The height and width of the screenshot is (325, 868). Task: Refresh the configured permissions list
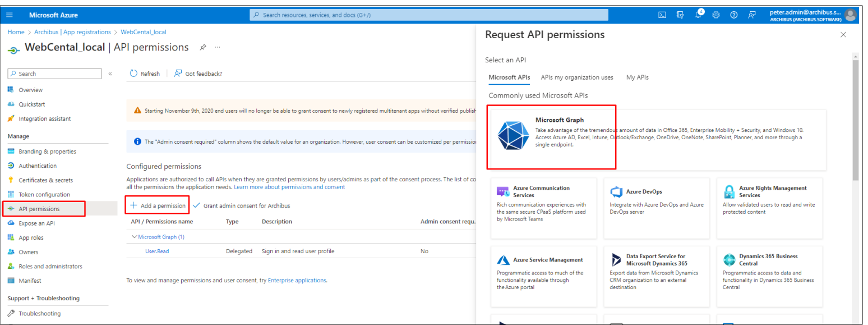[145, 73]
